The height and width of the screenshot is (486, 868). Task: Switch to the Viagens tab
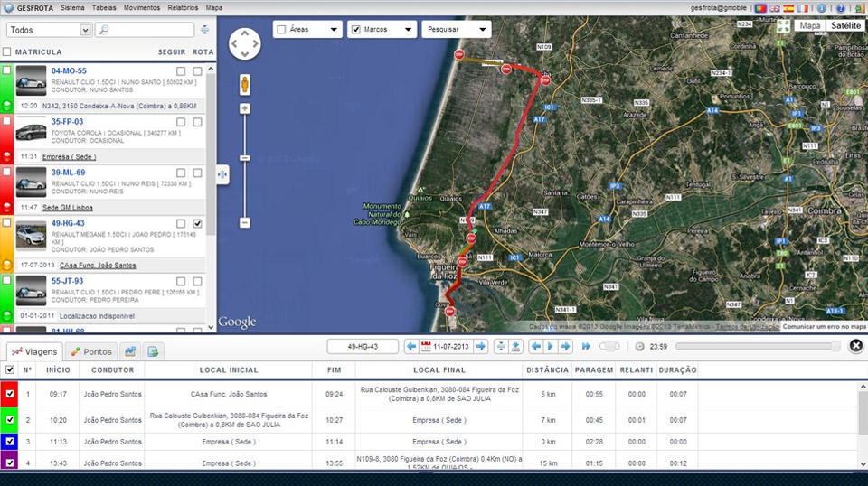point(34,351)
